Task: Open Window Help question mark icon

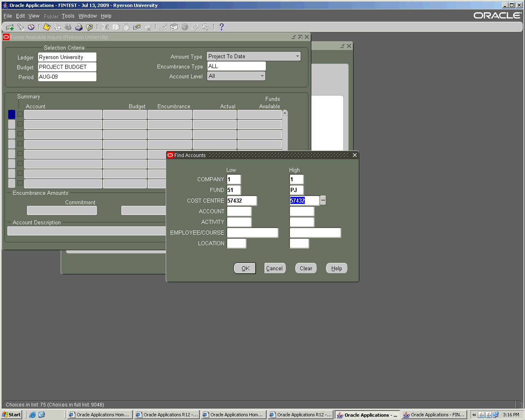Action: tap(221, 27)
